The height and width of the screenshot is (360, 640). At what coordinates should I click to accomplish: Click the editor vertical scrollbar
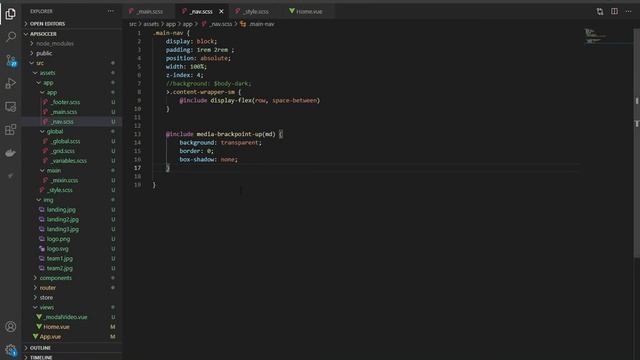636,143
